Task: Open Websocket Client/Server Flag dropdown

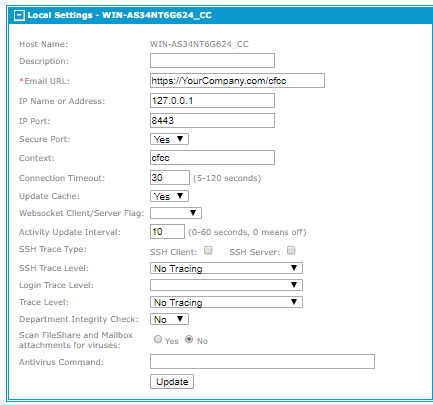Action: [x=176, y=213]
